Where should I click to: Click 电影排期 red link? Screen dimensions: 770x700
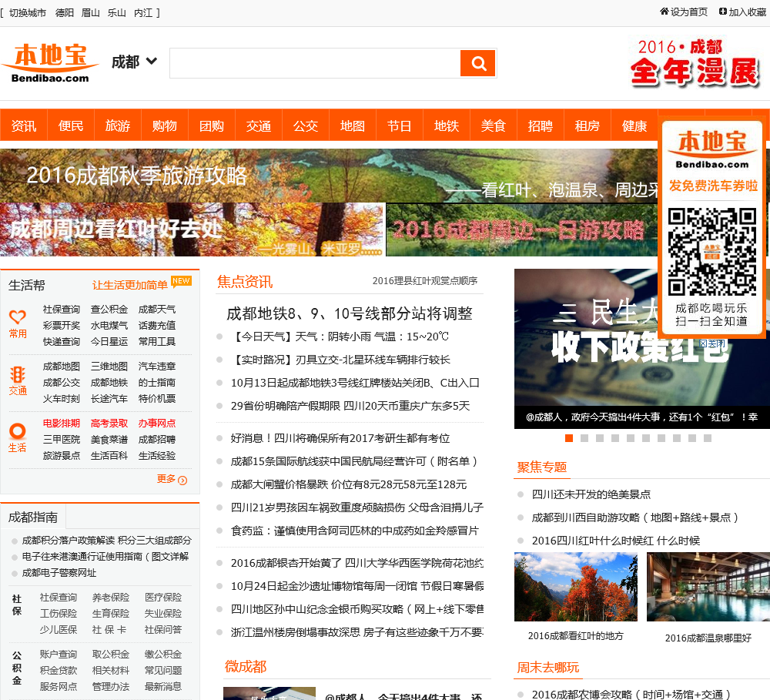point(62,423)
